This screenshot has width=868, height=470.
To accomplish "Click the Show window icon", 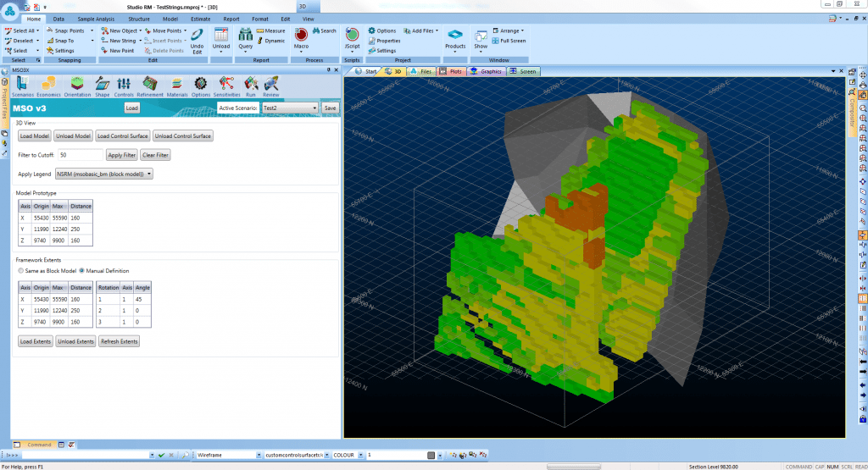I will [481, 39].
